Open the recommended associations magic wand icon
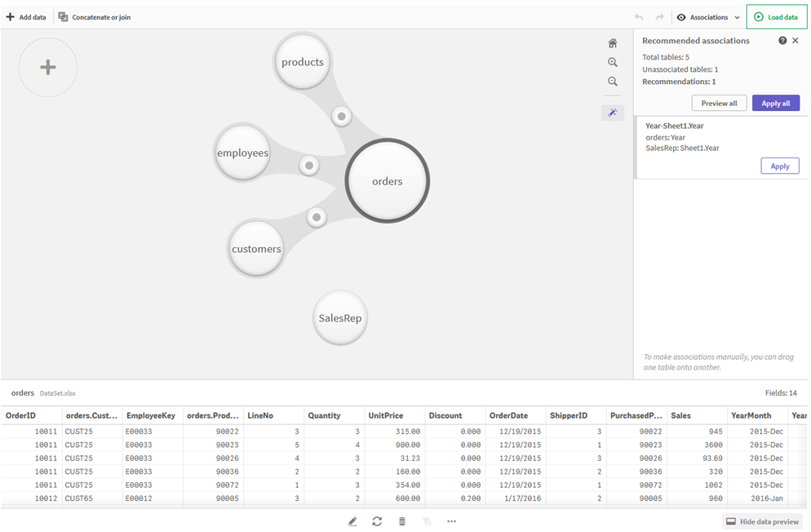Viewport: 811px width, 532px height. tap(613, 112)
